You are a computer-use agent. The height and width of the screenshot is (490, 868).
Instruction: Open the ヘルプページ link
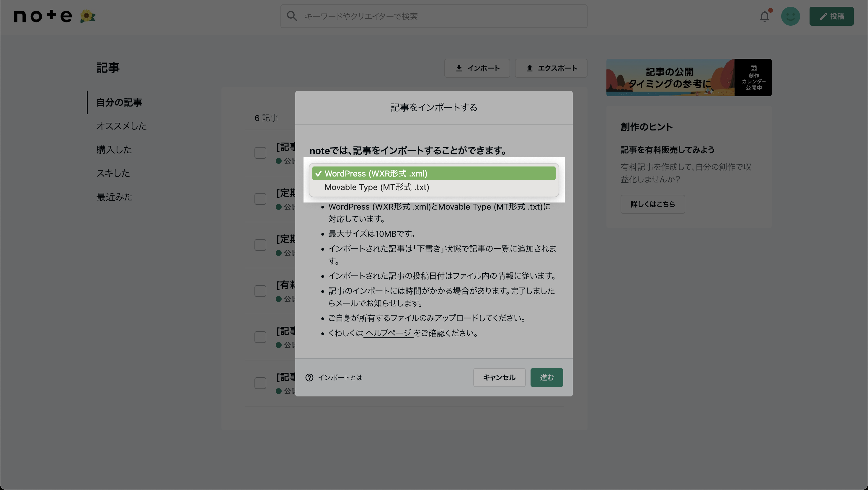point(388,333)
